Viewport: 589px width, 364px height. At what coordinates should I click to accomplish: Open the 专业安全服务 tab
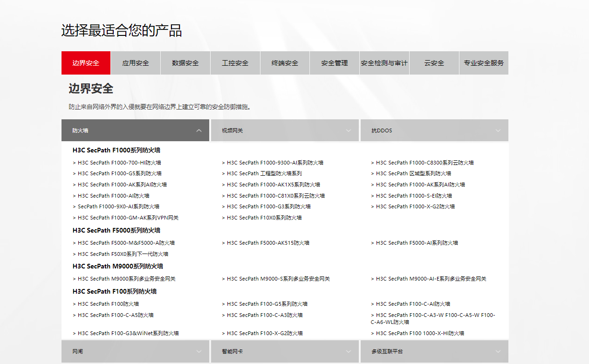point(484,63)
